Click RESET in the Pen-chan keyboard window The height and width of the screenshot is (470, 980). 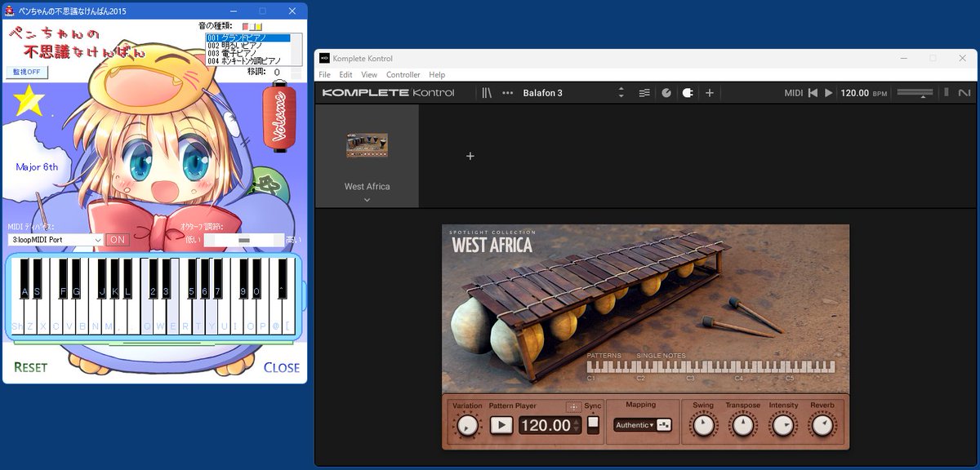click(x=31, y=367)
